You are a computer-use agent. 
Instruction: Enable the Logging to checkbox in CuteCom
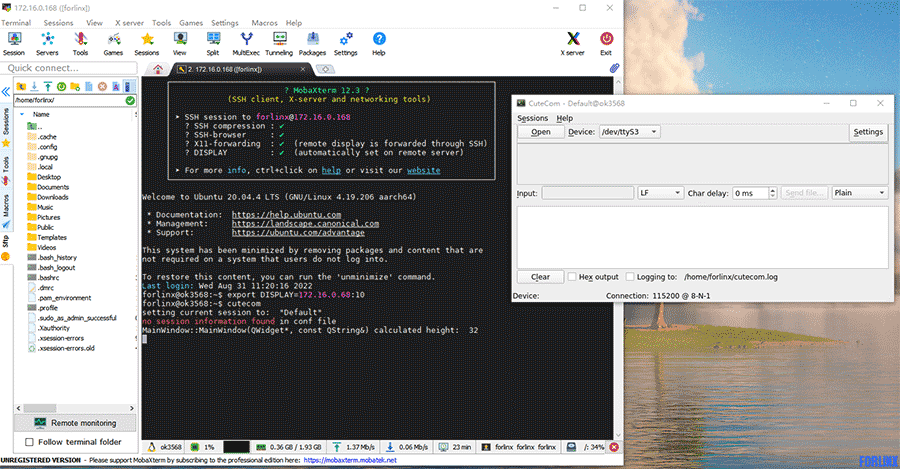coord(630,277)
